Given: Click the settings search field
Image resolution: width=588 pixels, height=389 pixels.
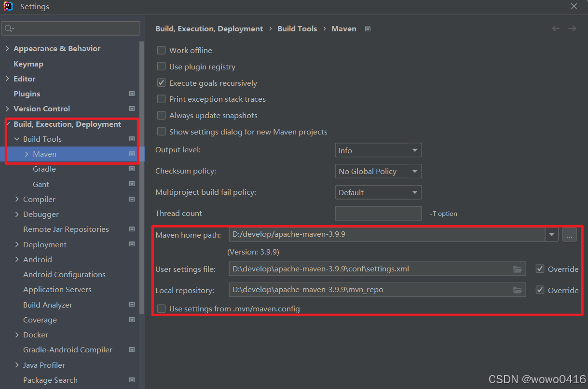Looking at the screenshot, I should (71, 28).
